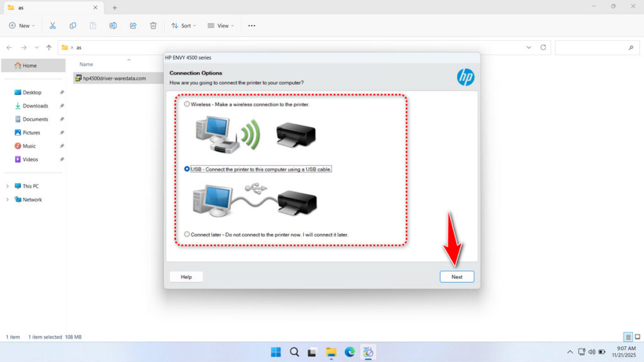644x362 pixels.
Task: Delete the selected file using the trash icon
Action: (x=153, y=25)
